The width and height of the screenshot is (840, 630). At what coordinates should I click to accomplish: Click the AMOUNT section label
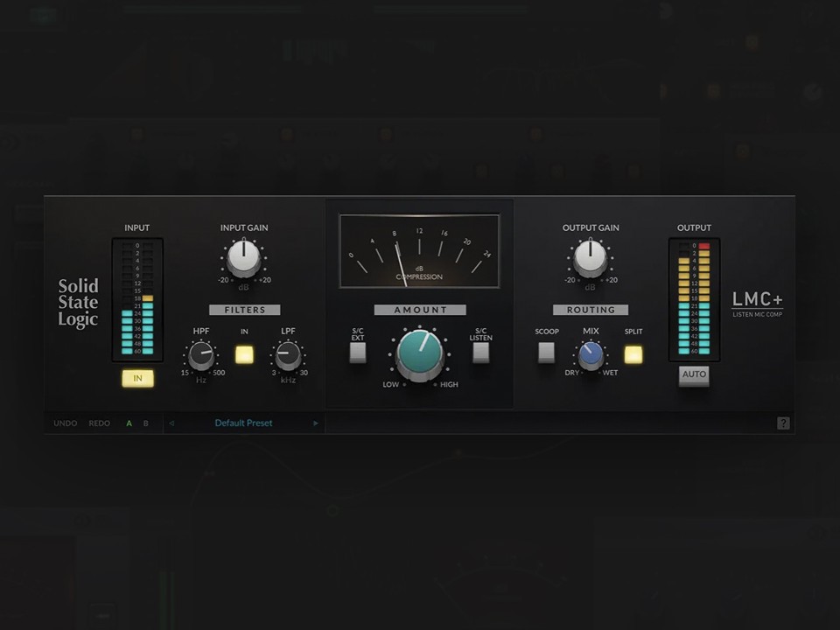420,310
